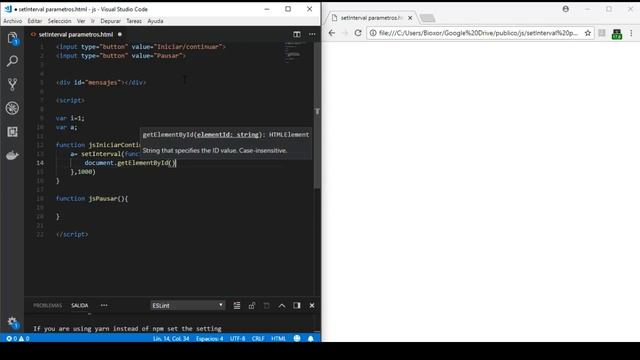This screenshot has height=360, width=640.
Task: Open the Ir menu
Action: pos(93,21)
